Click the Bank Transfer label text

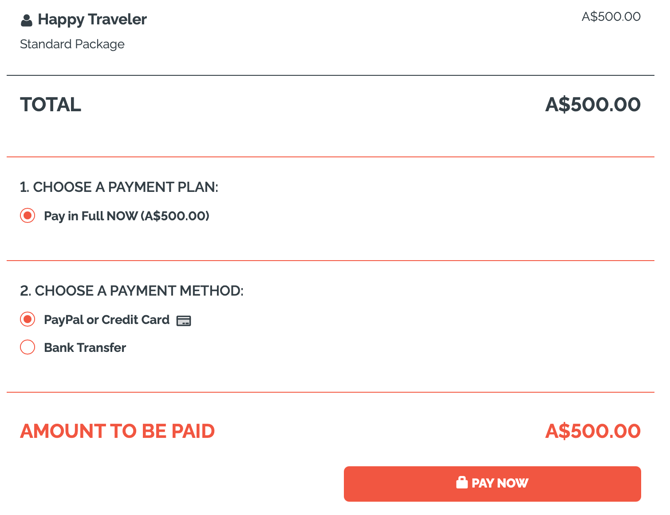pos(85,348)
